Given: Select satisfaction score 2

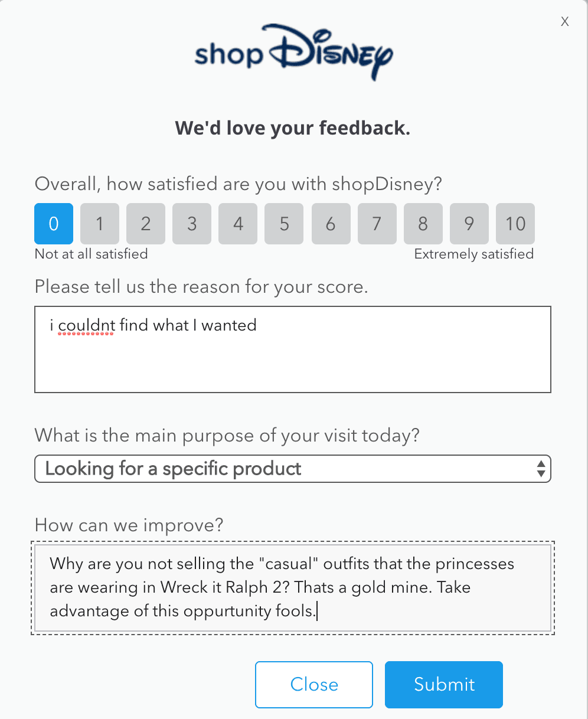Looking at the screenshot, I should pyautogui.click(x=146, y=224).
